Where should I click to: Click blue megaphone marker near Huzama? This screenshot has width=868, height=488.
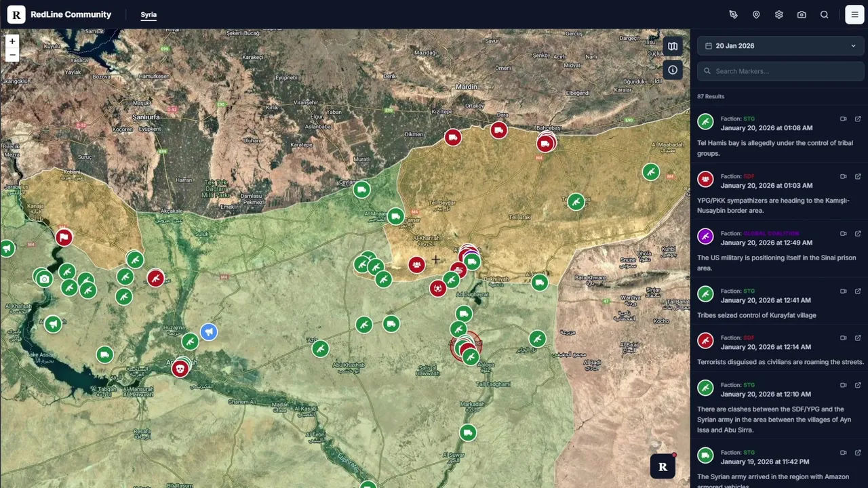(209, 331)
